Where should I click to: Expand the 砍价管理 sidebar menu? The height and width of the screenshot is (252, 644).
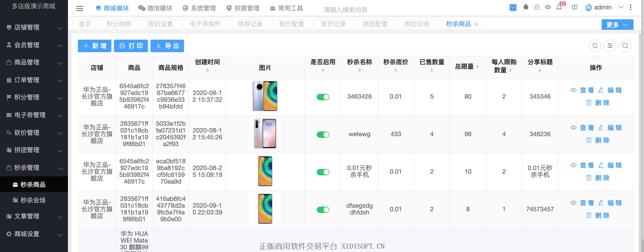[x=34, y=133]
